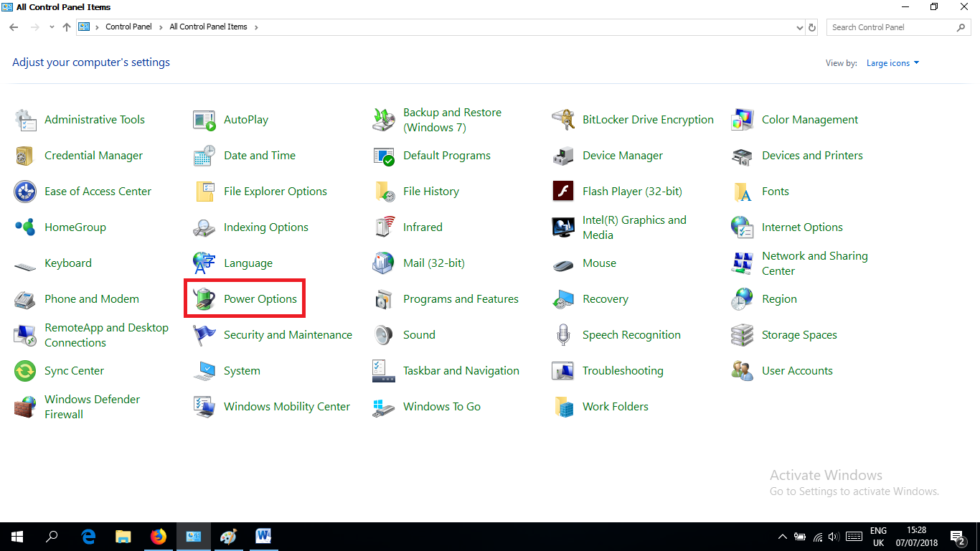
Task: Open Backup and Restore (Windows 7) icon
Action: 384,120
